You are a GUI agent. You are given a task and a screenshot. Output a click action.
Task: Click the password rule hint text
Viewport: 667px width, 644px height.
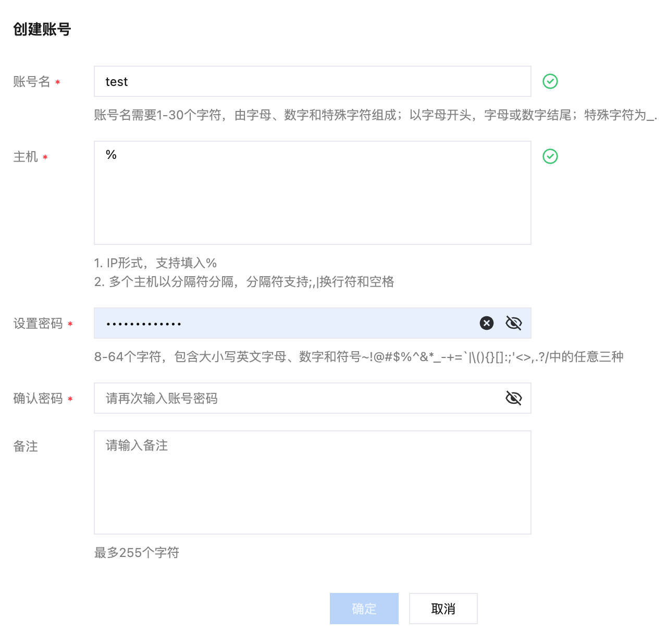pos(359,357)
